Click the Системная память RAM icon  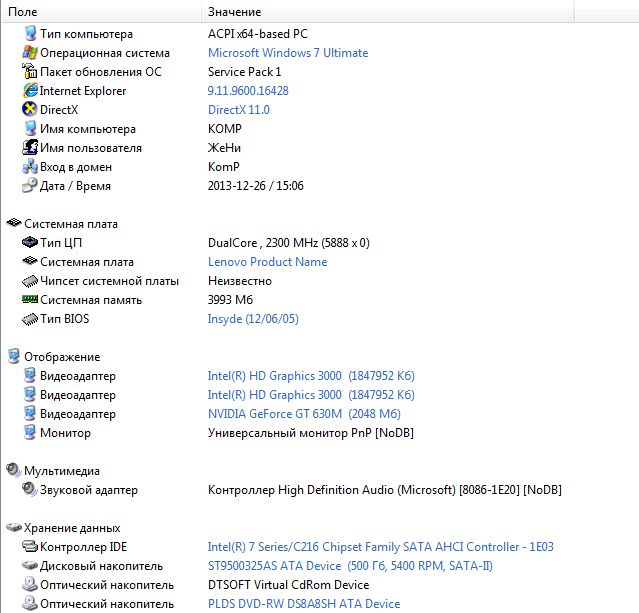pyautogui.click(x=30, y=300)
